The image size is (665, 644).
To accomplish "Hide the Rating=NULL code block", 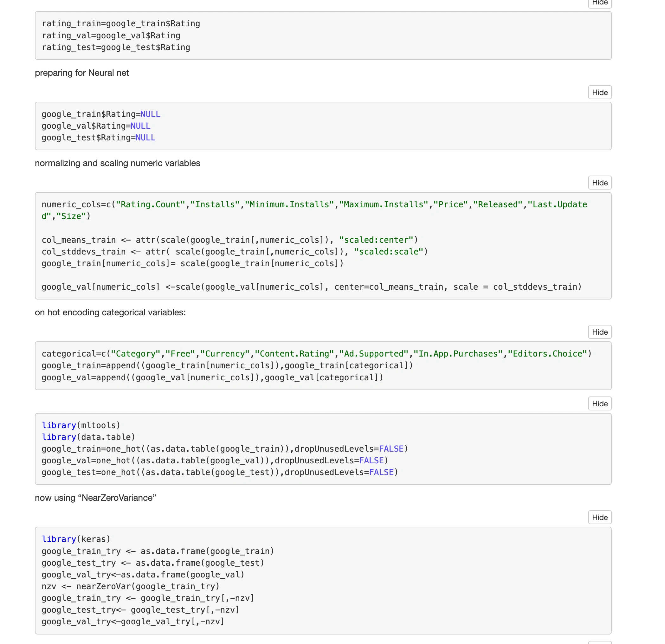I will pos(599,92).
